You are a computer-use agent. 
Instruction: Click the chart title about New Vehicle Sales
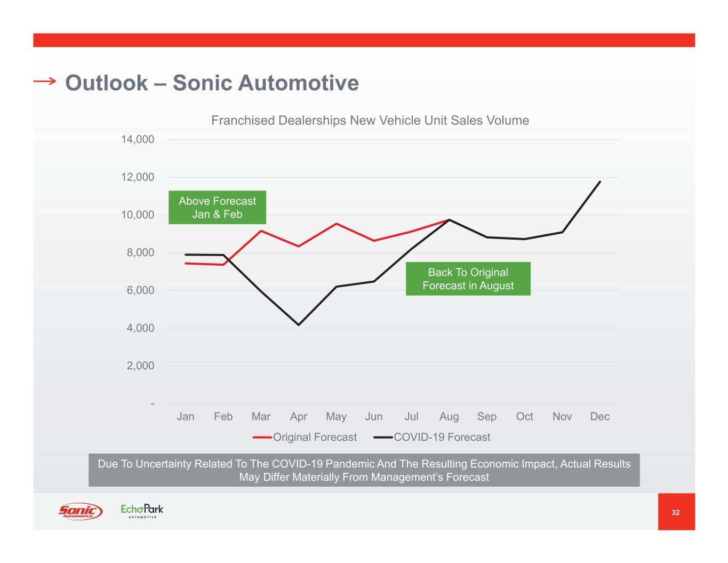pos(370,121)
